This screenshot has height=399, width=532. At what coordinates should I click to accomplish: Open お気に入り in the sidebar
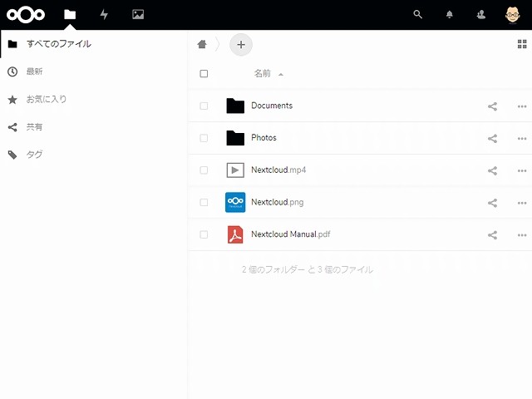point(47,100)
